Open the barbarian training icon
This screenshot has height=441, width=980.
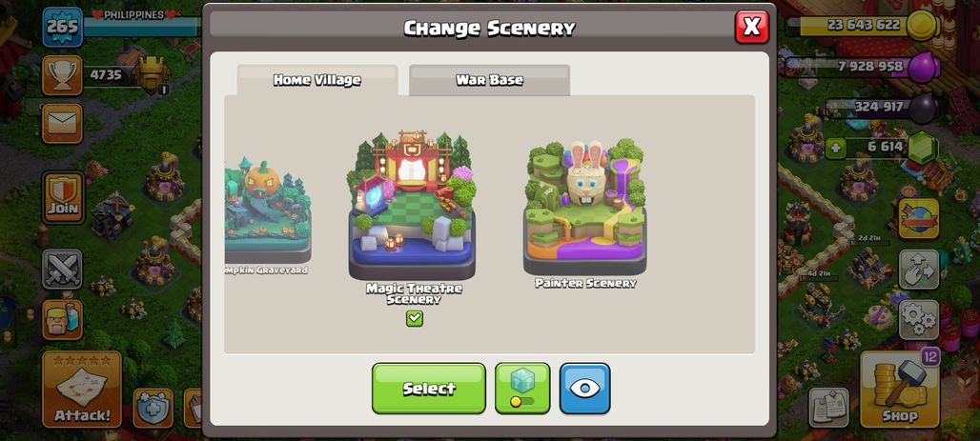62,319
